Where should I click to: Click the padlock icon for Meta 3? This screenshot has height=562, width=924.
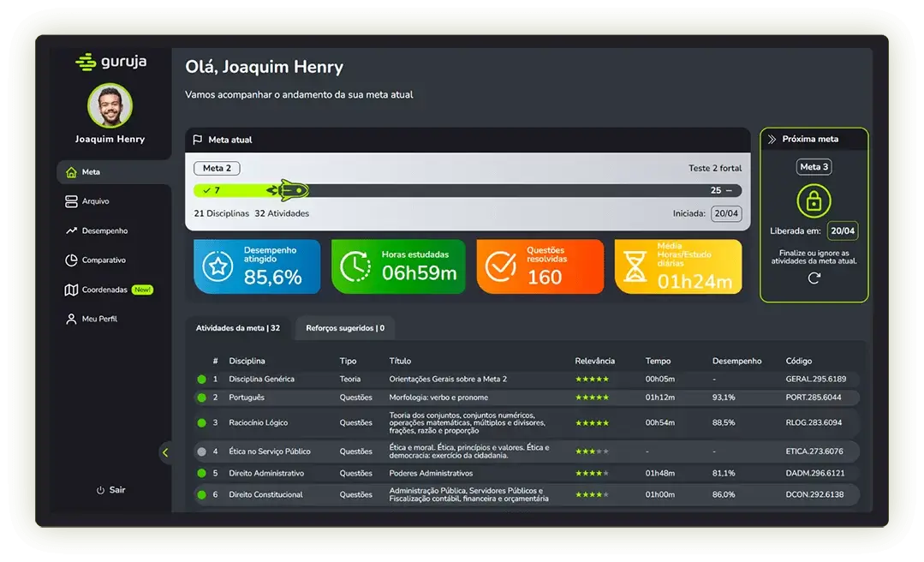tap(814, 200)
